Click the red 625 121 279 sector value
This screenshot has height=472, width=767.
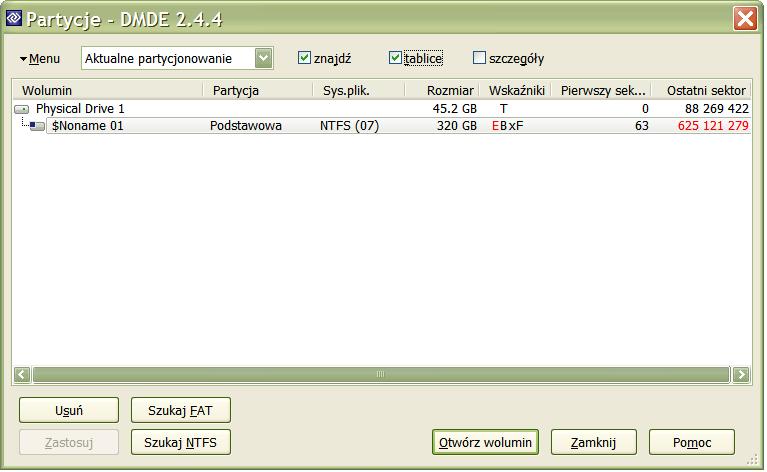(713, 126)
